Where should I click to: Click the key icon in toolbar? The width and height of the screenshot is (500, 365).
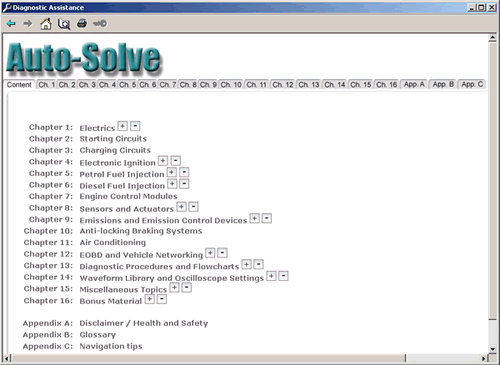click(x=100, y=24)
